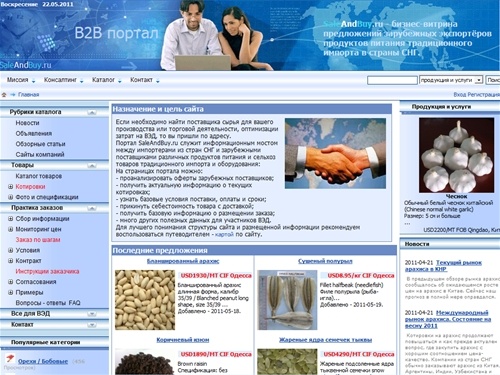Viewport: 500px width, 375px height.
Task: Expand the Согласования tree node
Action: point(10,282)
